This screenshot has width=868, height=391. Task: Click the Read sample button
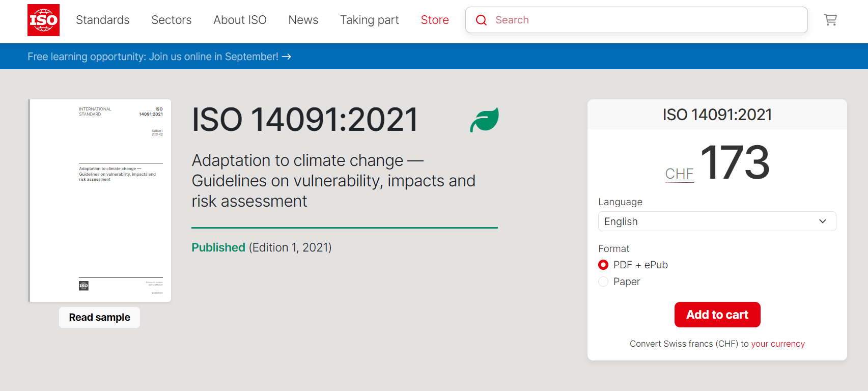99,317
